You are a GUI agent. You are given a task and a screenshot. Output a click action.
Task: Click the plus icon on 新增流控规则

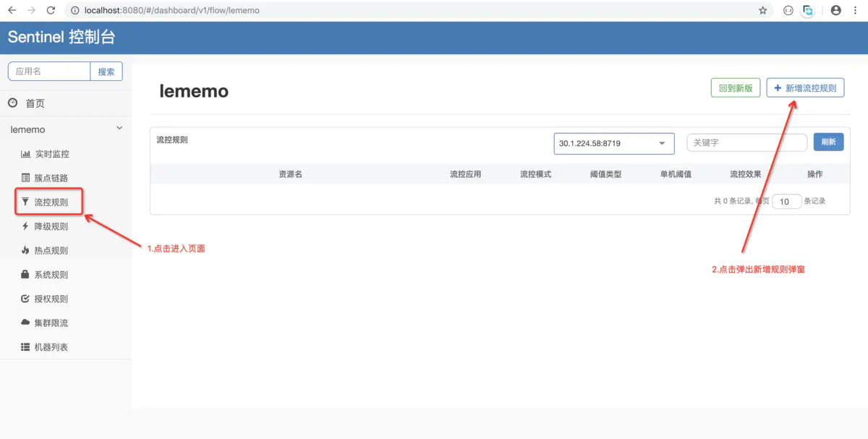point(778,88)
